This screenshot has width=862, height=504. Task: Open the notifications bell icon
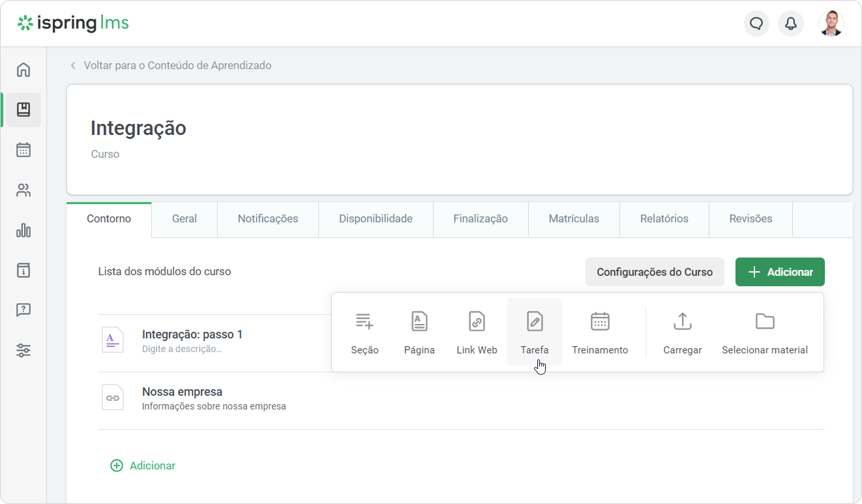(x=791, y=24)
